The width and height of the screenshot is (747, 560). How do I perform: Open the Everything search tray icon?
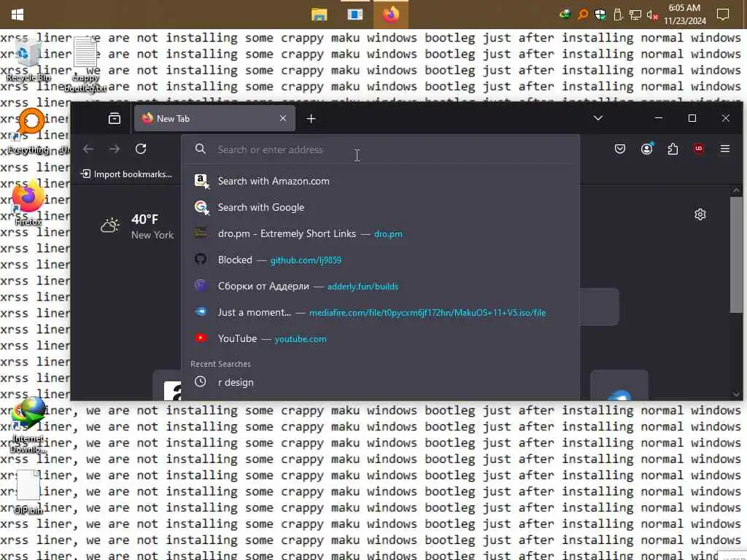583,15
